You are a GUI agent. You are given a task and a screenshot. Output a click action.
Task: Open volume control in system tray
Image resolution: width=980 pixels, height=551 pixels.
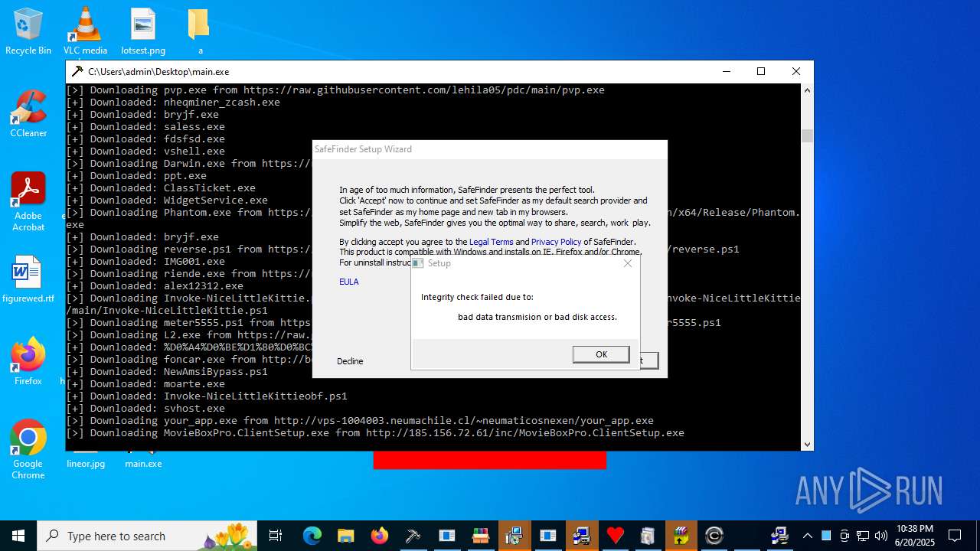click(x=881, y=536)
